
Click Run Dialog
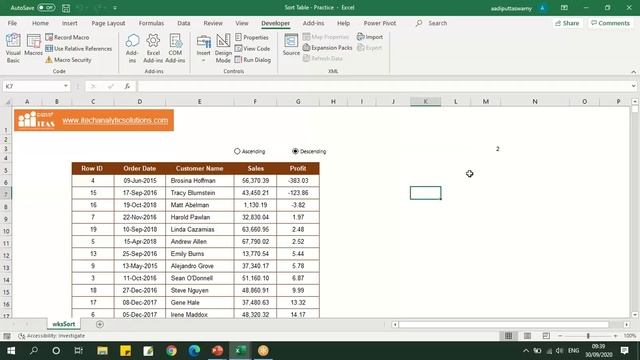(x=253, y=60)
